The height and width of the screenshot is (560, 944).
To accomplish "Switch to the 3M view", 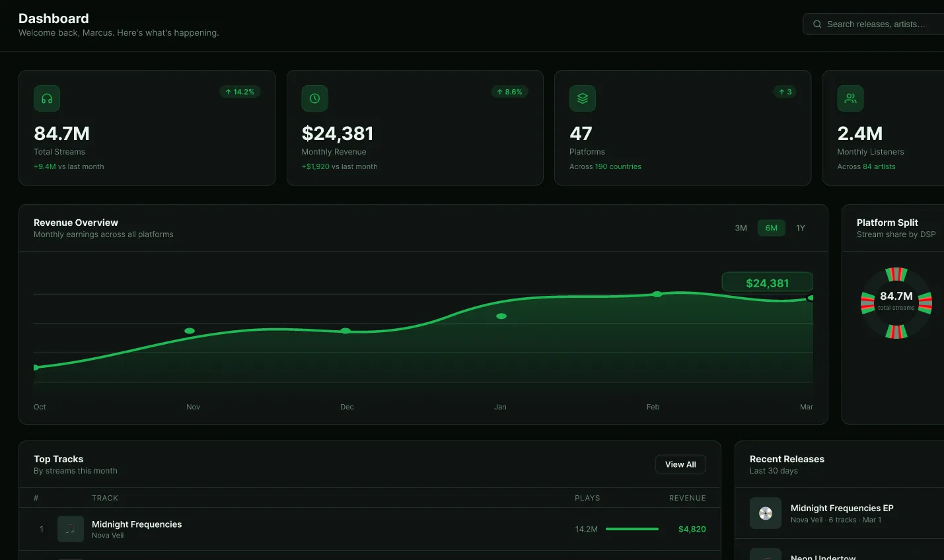I will click(741, 227).
